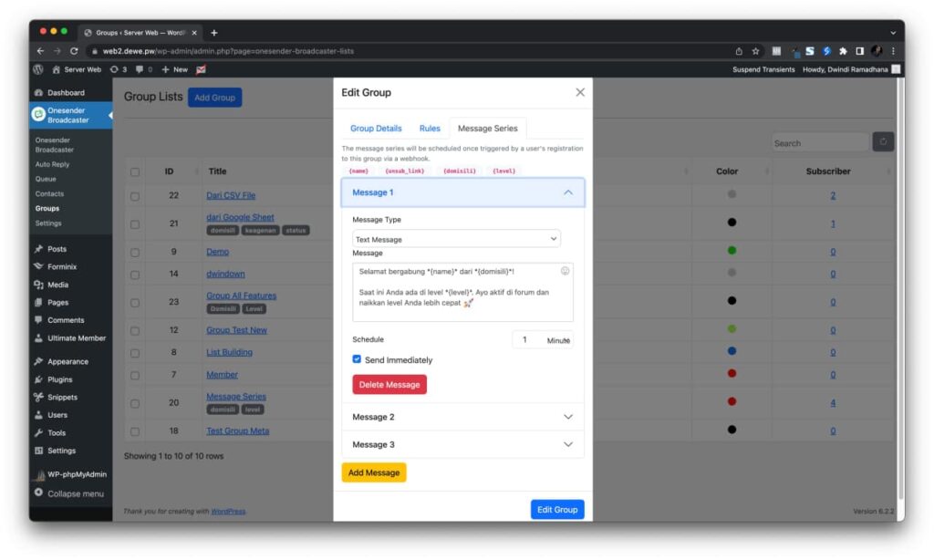This screenshot has width=934, height=560.
Task: Open the WordPress logo menu
Action: click(38, 69)
